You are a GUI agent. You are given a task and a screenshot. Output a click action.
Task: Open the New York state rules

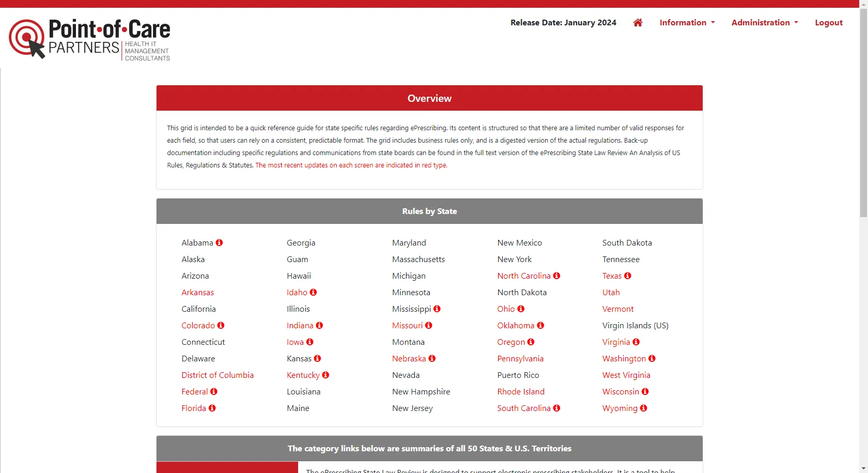coord(514,259)
